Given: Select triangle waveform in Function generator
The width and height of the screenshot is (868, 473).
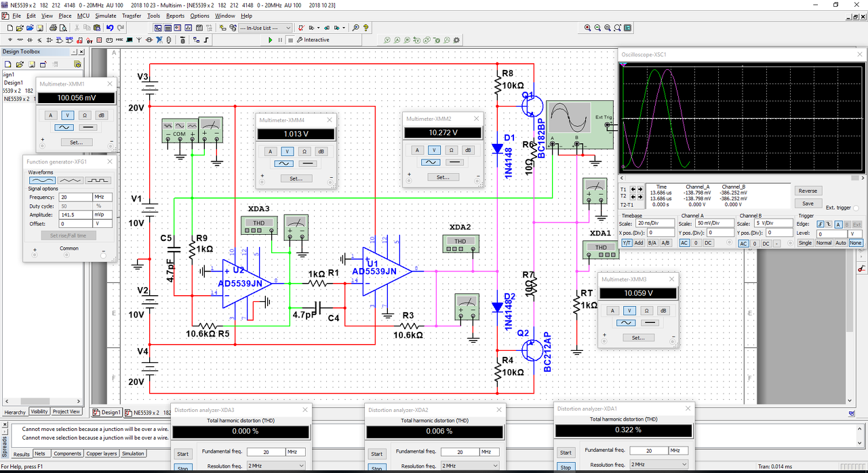Looking at the screenshot, I should click(70, 181).
